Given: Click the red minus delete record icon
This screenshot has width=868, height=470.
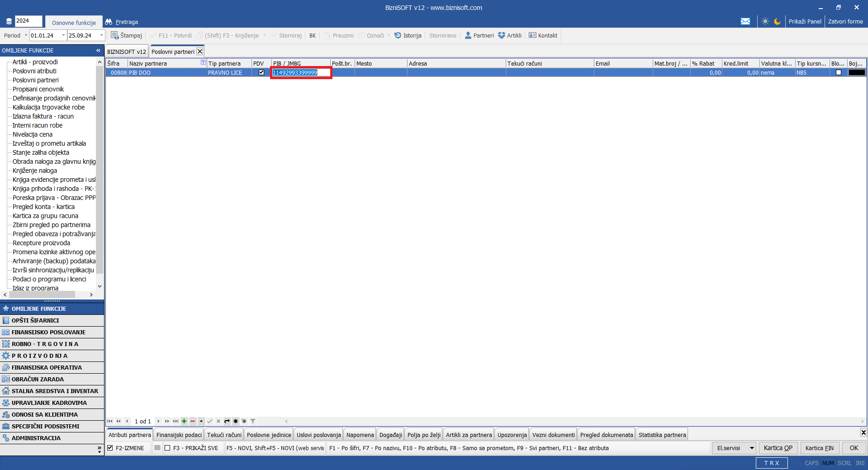Looking at the screenshot, I should pos(193,421).
